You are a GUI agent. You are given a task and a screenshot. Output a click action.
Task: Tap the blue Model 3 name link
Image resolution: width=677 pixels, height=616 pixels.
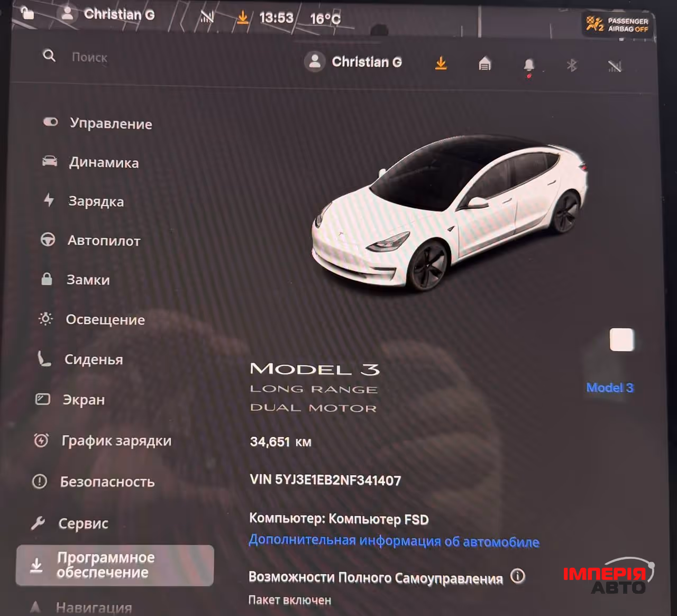610,388
